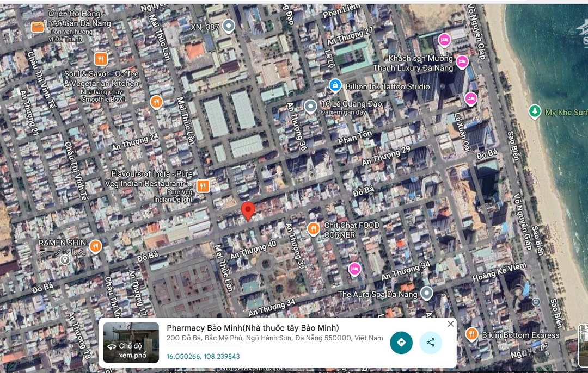Share the Pharmacy Bảo Minh location
The image size is (588, 373).
430,343
